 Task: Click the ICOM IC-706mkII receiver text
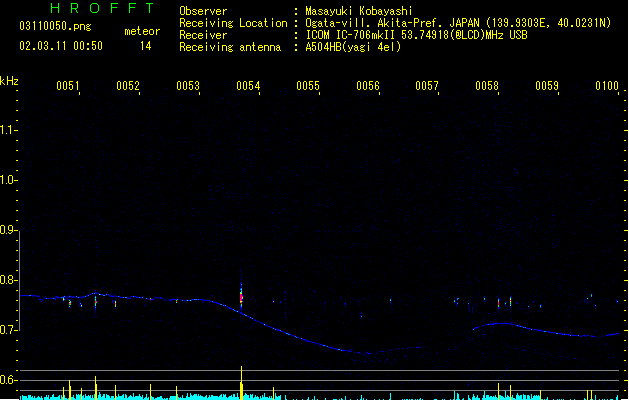click(x=416, y=35)
